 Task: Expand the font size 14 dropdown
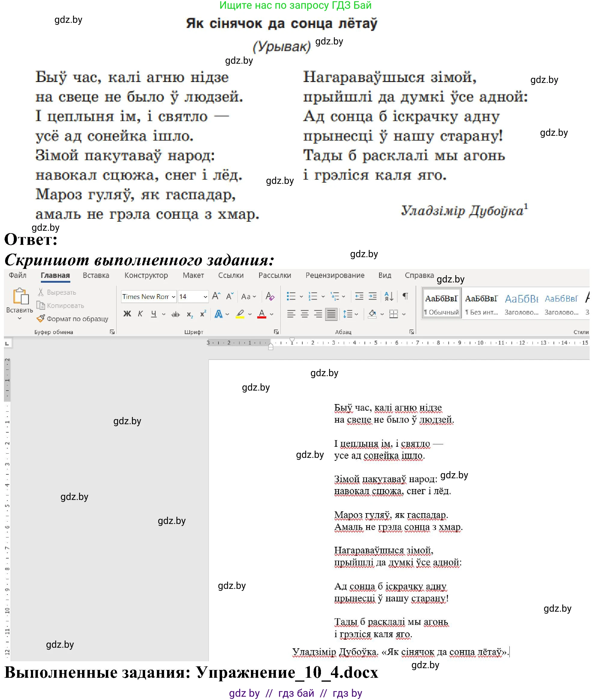(x=205, y=297)
